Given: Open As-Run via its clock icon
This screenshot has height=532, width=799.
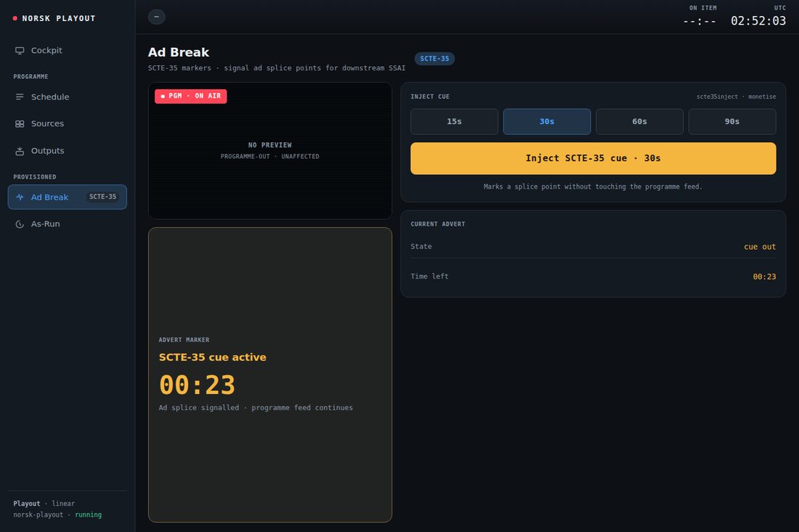Looking at the screenshot, I should tap(20, 224).
